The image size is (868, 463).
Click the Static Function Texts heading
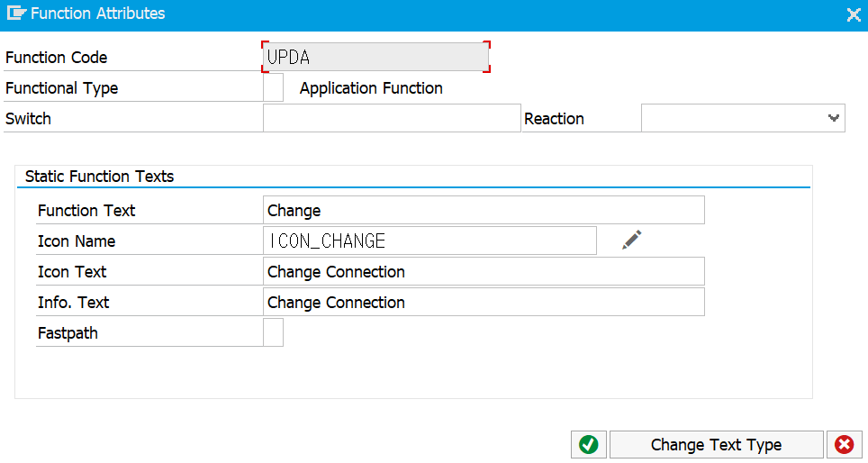pyautogui.click(x=100, y=177)
